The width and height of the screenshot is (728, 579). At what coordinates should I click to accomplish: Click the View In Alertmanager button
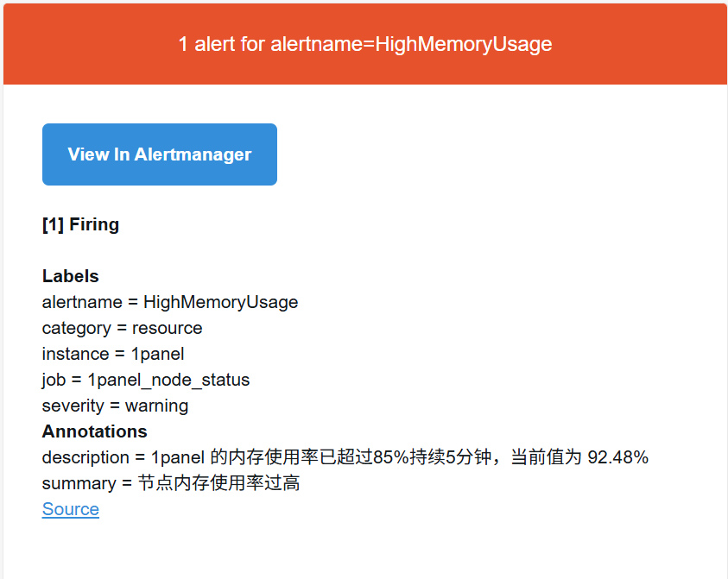[x=160, y=154]
